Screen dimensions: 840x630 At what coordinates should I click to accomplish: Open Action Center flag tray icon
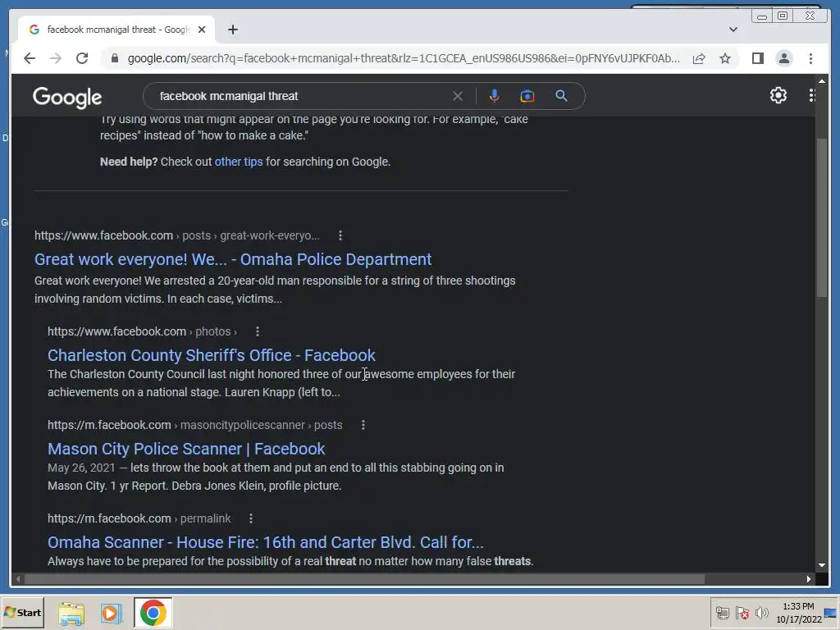click(742, 613)
